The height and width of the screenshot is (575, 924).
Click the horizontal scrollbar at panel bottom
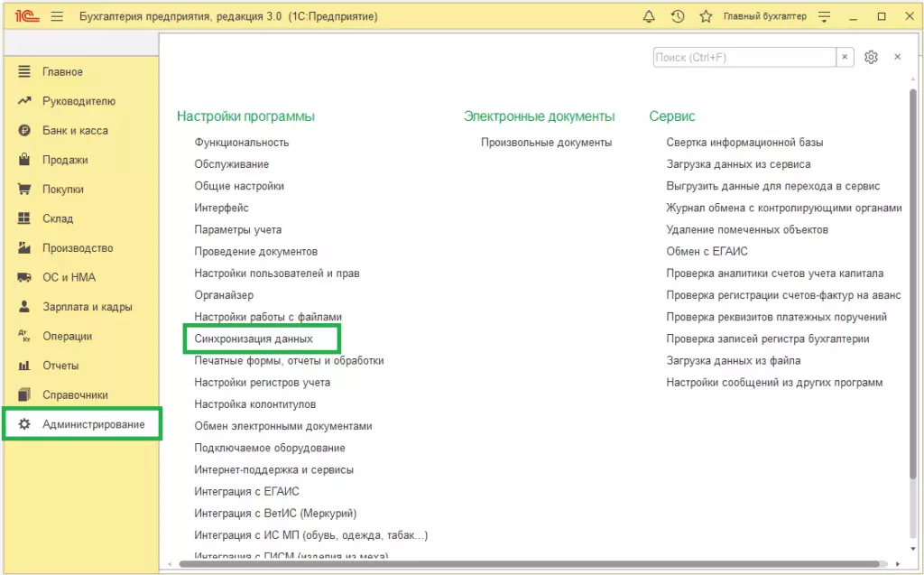point(531,564)
